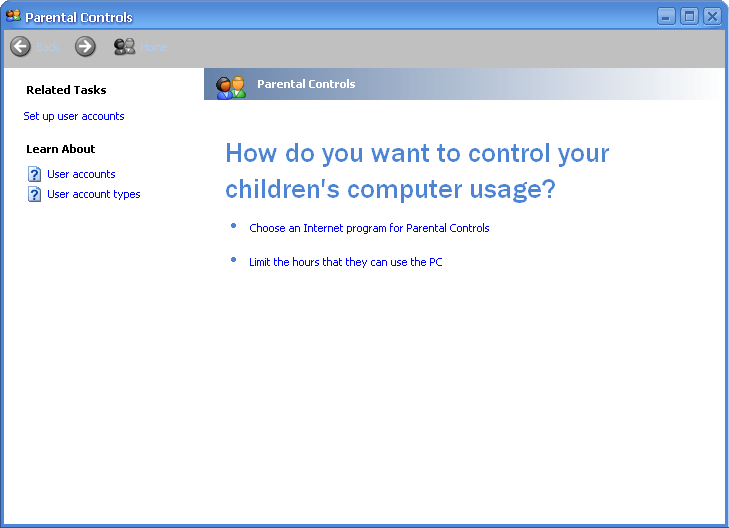Click the help icon beside User accounts
Image resolution: width=729 pixels, height=528 pixels.
pos(34,174)
